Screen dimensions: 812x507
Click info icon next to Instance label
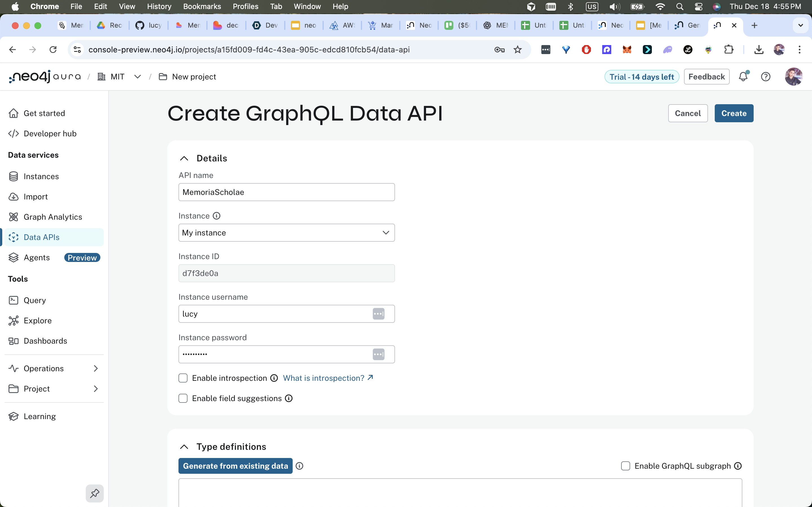[217, 216]
